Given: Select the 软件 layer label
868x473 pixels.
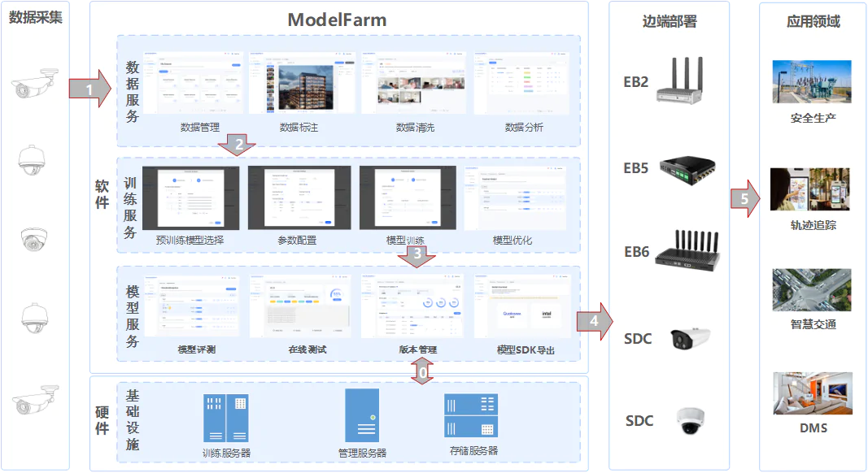Looking at the screenshot, I should [102, 194].
